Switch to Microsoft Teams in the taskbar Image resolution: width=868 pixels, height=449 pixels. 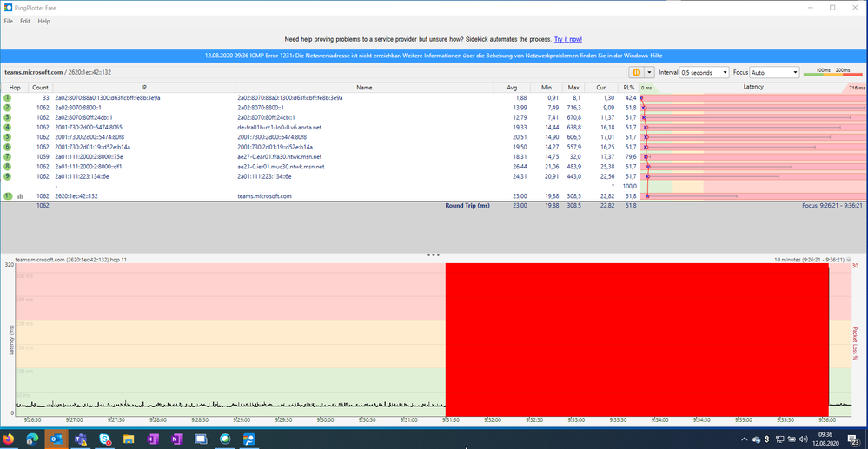81,439
